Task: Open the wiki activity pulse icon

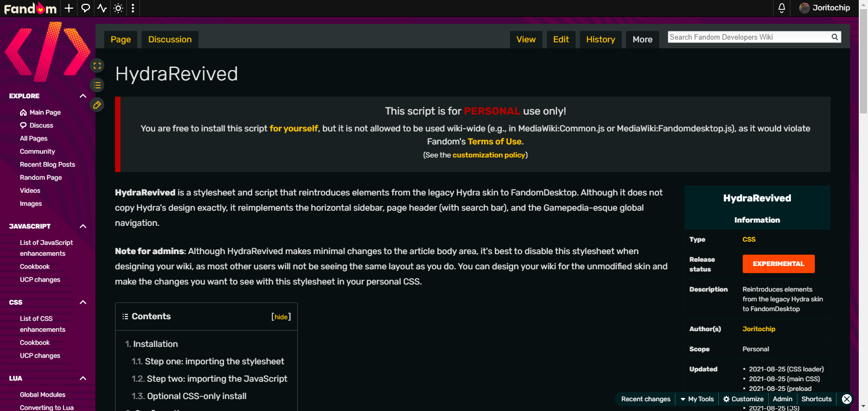Action: (x=102, y=8)
